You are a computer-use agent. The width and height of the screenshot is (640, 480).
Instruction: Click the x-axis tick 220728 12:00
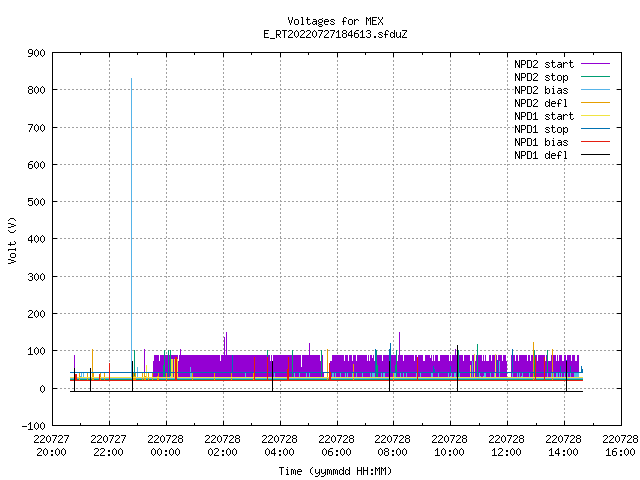(507, 445)
